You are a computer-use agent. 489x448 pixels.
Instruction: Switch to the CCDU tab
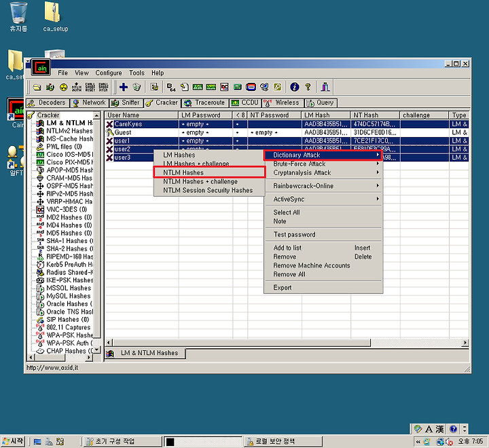[x=245, y=102]
